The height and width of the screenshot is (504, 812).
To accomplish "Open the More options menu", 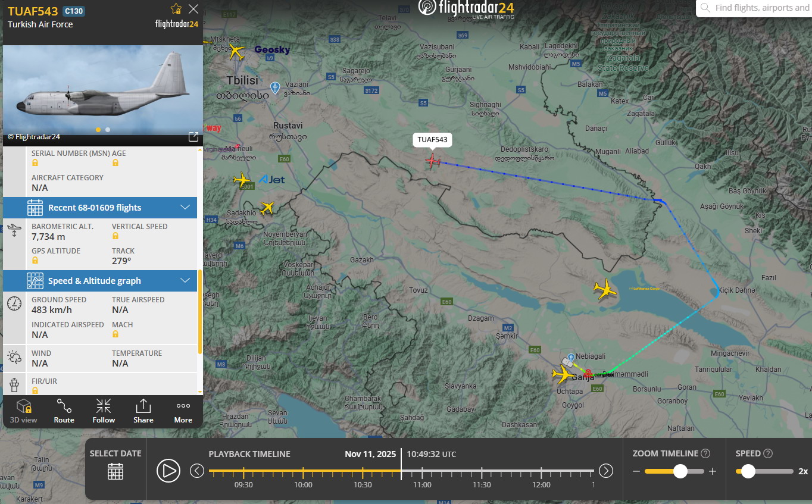I will [x=183, y=411].
